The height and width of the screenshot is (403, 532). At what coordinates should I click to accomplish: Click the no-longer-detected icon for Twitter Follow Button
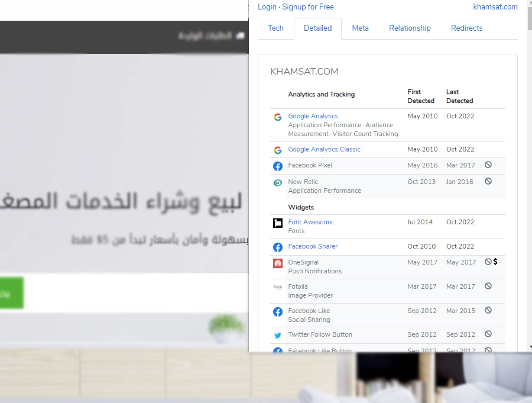coord(488,334)
